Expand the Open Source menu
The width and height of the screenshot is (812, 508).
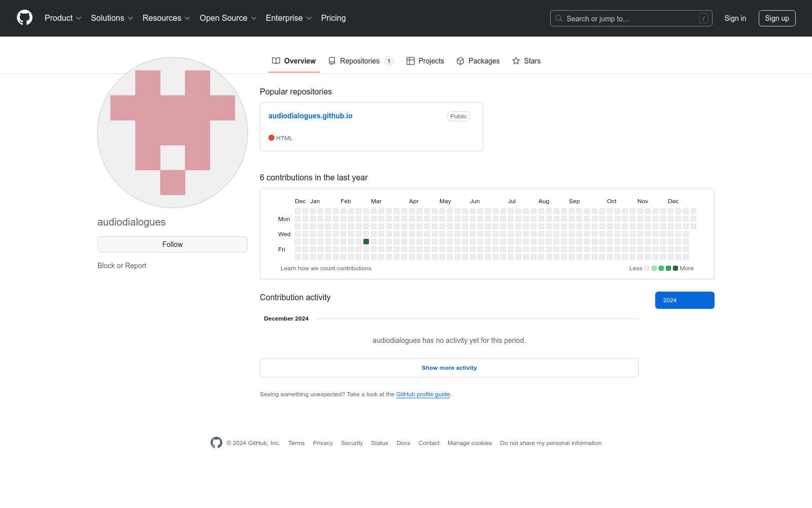coord(228,18)
